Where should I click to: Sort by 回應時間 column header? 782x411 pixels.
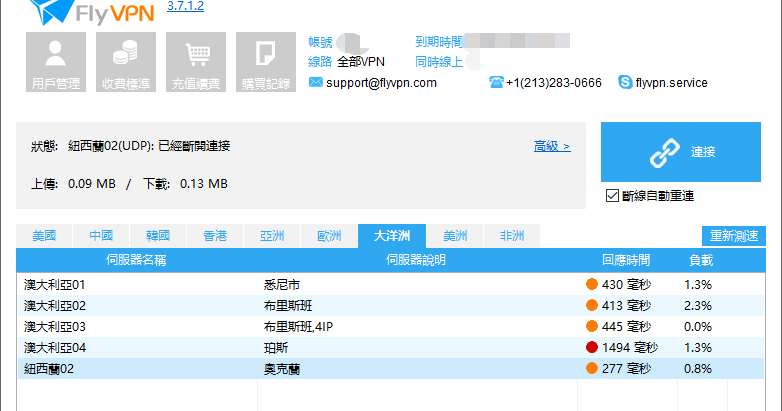626,260
